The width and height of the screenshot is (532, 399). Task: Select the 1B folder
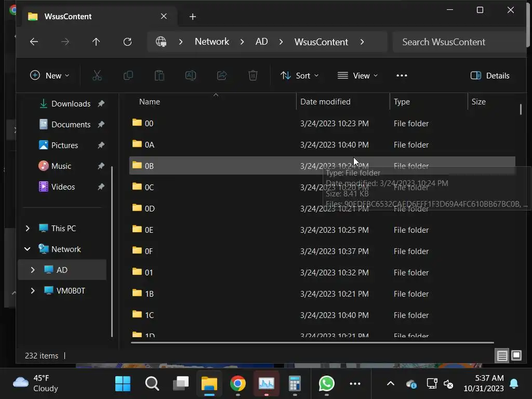point(322,294)
